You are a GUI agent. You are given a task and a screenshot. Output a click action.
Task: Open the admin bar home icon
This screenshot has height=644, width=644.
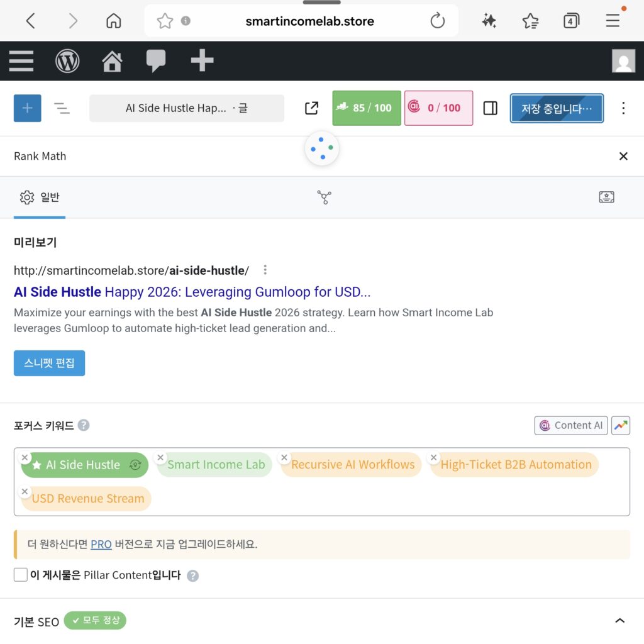coord(112,61)
